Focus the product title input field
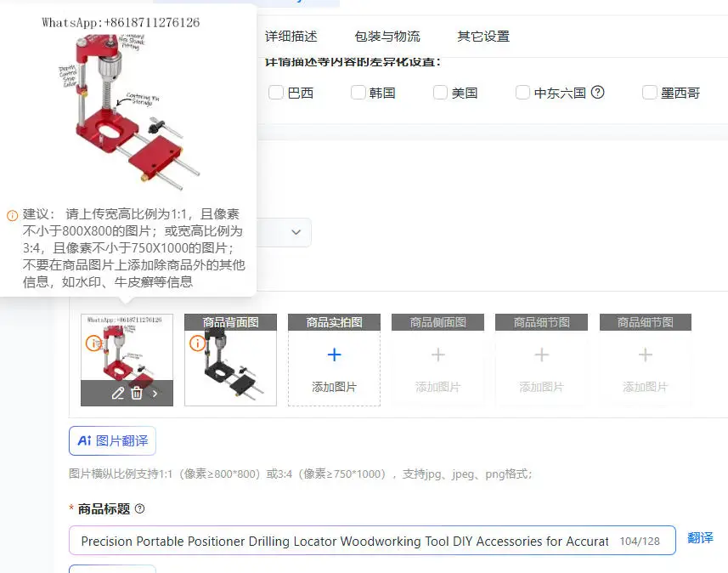728x573 pixels. pyautogui.click(x=372, y=541)
